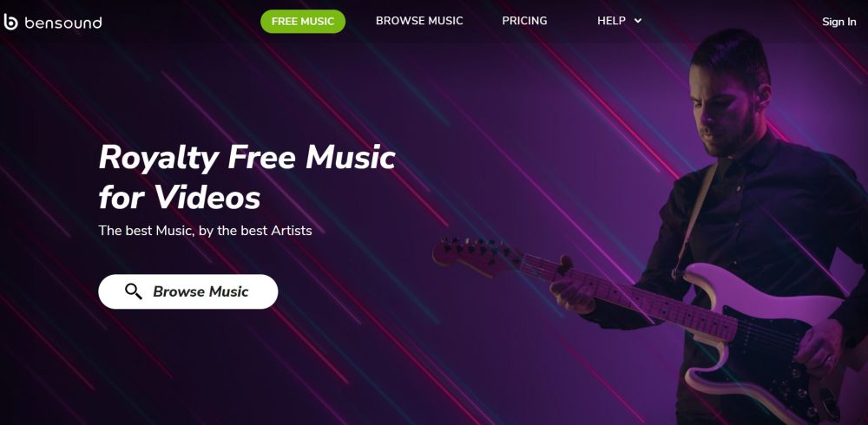Click the "Royalty Free Music" headline line

click(x=247, y=158)
